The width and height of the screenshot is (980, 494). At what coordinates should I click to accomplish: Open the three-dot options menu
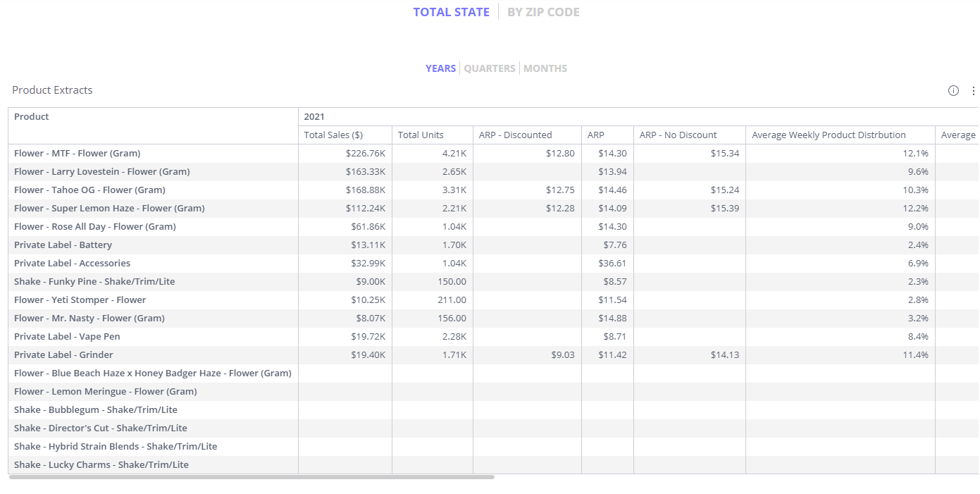point(973,91)
